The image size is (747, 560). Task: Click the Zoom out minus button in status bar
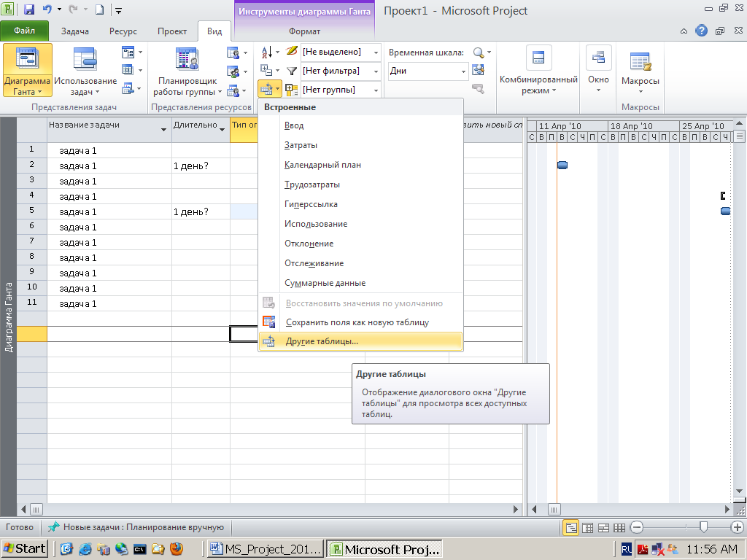636,527
